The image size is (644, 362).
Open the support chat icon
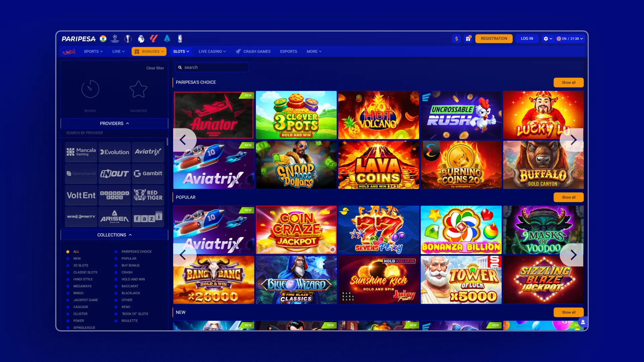point(583,322)
